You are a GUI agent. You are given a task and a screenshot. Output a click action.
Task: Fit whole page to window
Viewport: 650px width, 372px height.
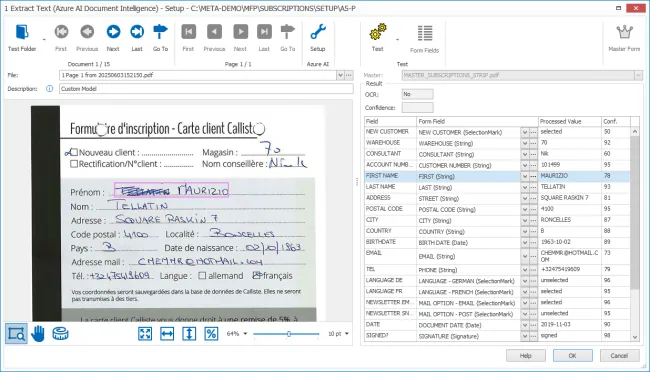coord(145,333)
